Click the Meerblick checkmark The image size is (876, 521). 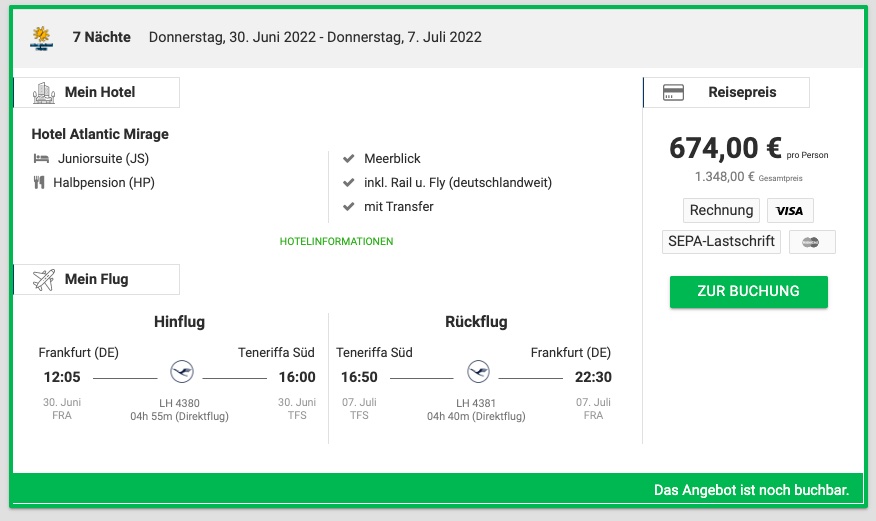[349, 159]
